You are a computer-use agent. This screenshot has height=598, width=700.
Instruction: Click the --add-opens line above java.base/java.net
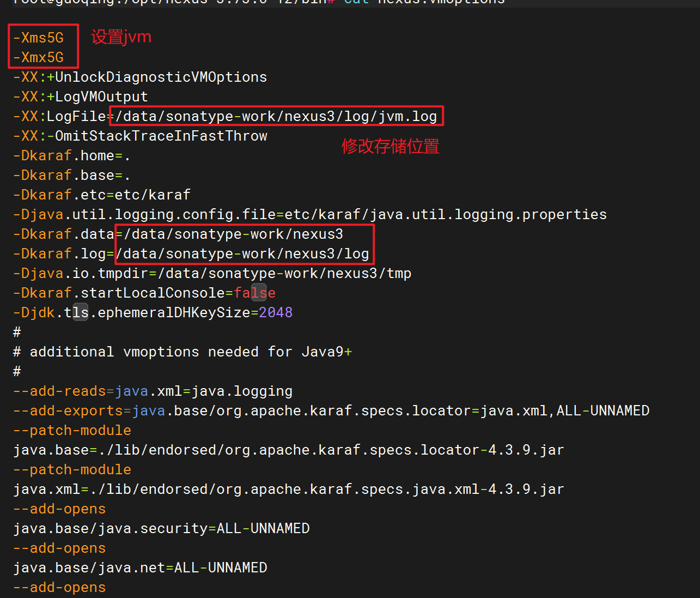click(x=59, y=548)
